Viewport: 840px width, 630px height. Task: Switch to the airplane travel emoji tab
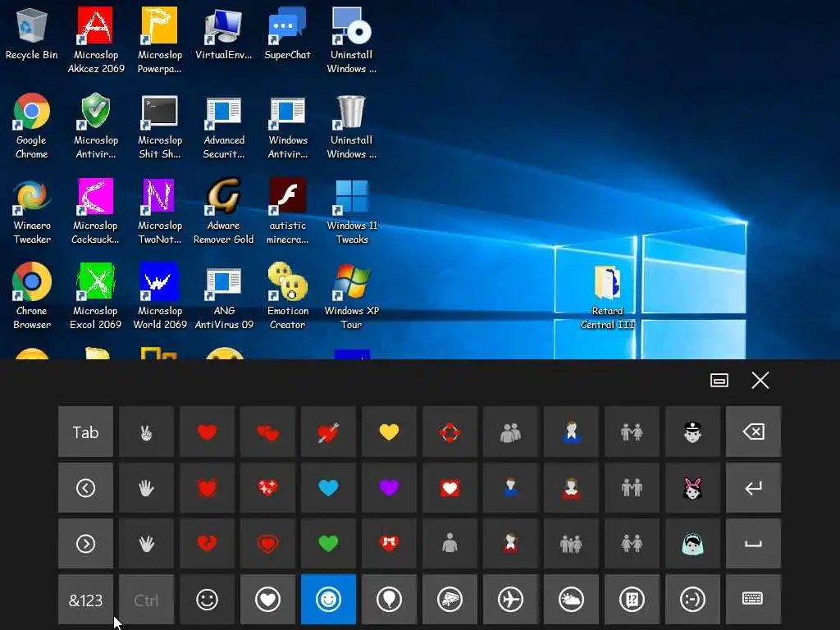click(510, 600)
